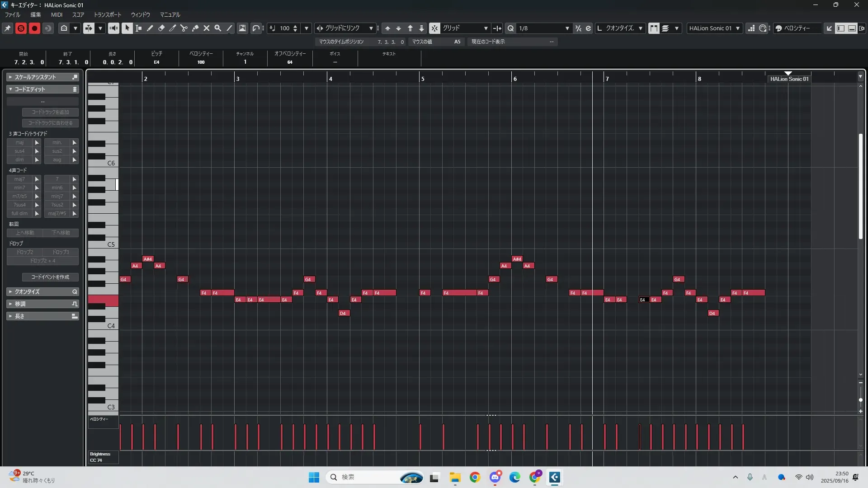Viewport: 868px width, 488px height.
Task: Click the コードイベントを作成 button
Action: tap(50, 277)
